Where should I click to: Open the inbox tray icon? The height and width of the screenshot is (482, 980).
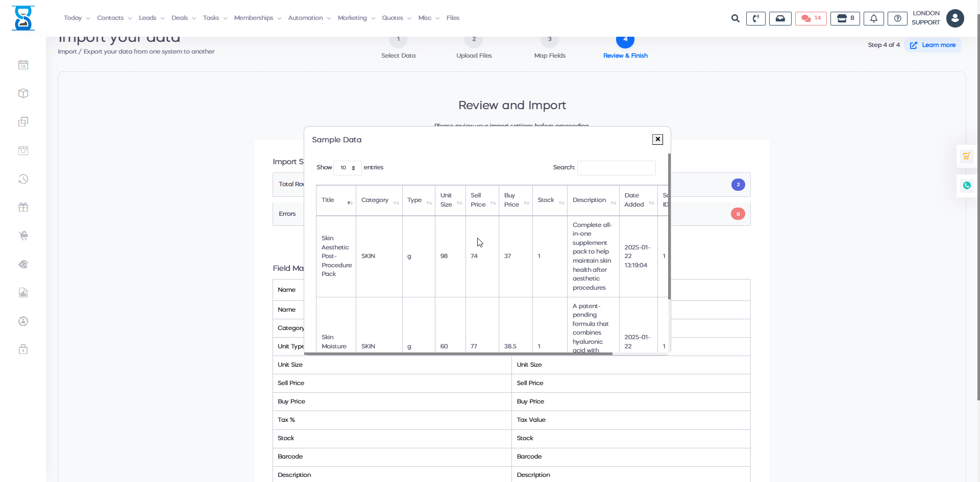click(x=780, y=18)
